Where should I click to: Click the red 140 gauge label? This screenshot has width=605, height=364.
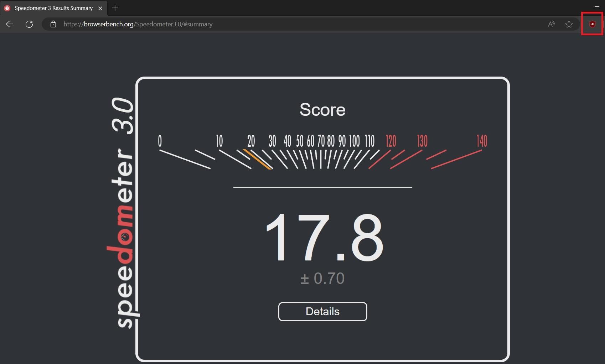click(482, 141)
